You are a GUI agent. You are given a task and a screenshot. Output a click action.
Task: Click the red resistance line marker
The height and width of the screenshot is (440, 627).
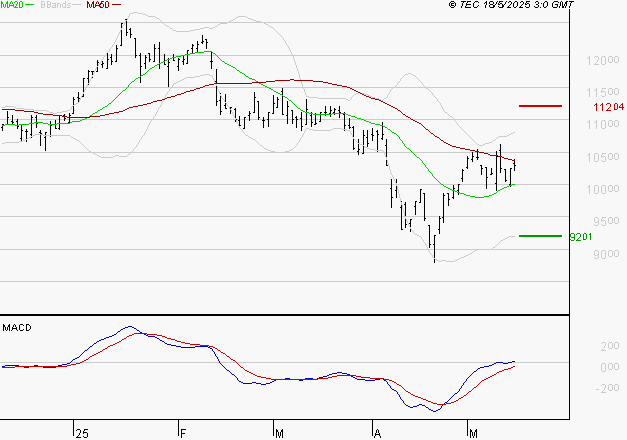point(540,106)
